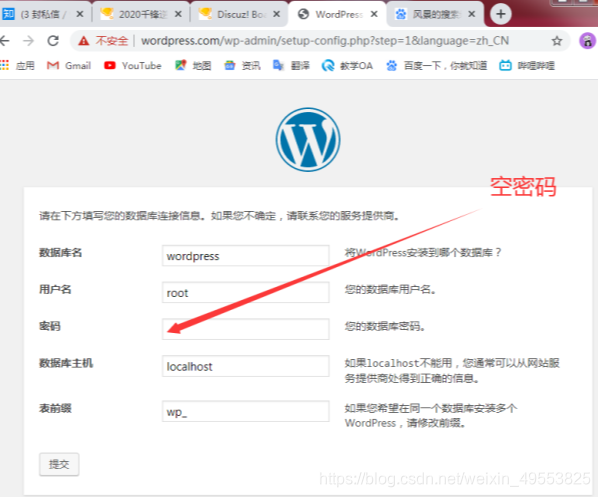Screen dimensions: 600x497
Task: Click the 数据库名 field containing wordpress
Action: [245, 256]
